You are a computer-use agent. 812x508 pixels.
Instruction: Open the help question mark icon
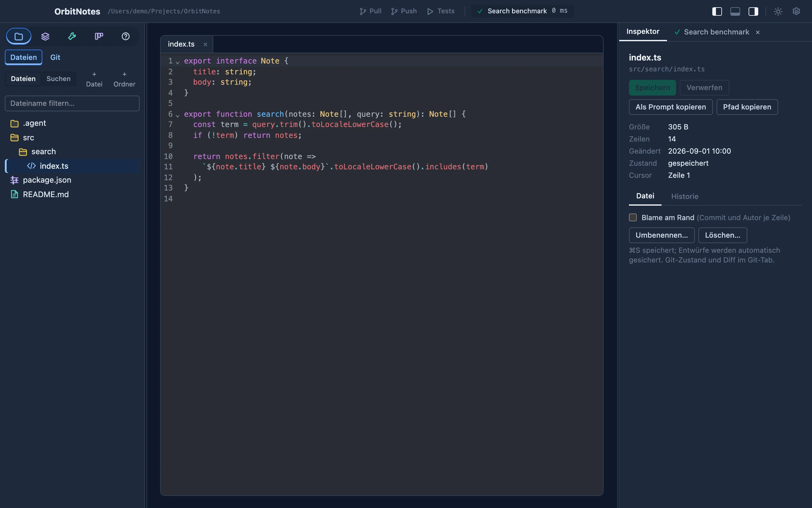tap(125, 36)
